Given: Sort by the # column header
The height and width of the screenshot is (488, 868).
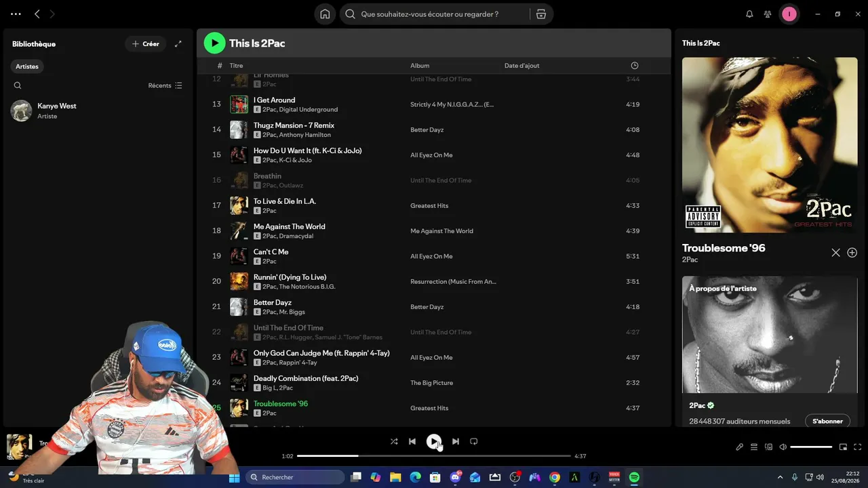Looking at the screenshot, I should 220,66.
